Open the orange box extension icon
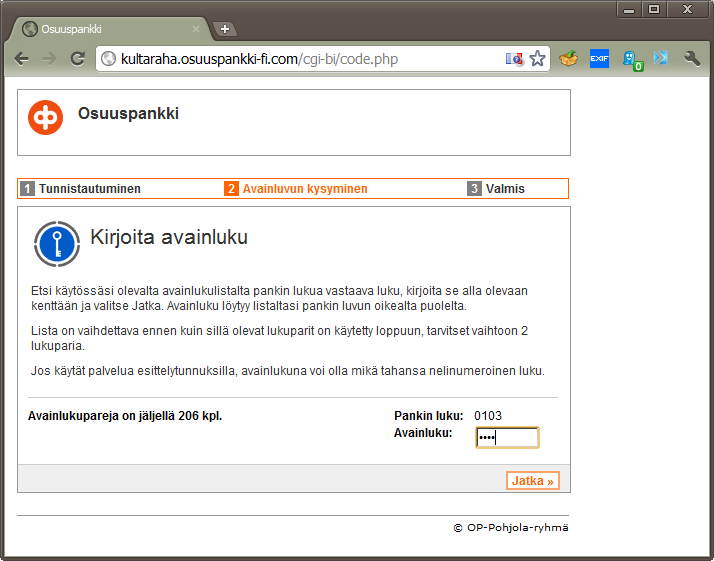This screenshot has width=714, height=561. (x=568, y=58)
